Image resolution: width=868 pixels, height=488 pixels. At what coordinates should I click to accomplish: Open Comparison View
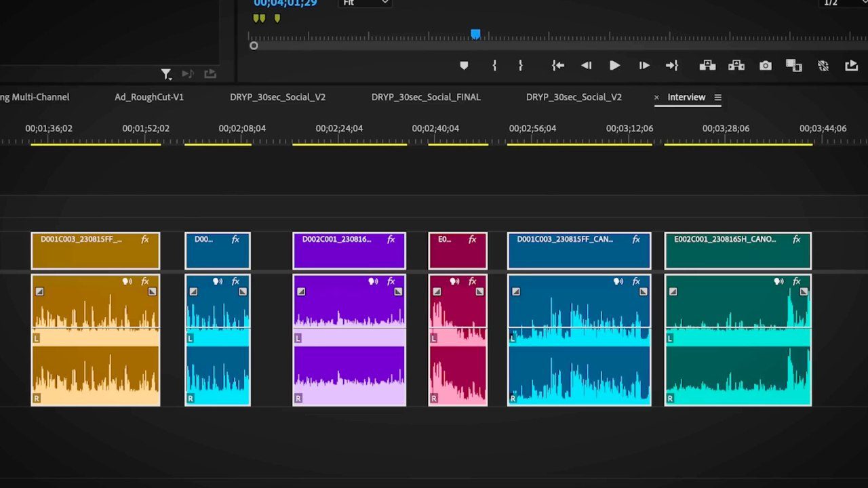pyautogui.click(x=794, y=66)
